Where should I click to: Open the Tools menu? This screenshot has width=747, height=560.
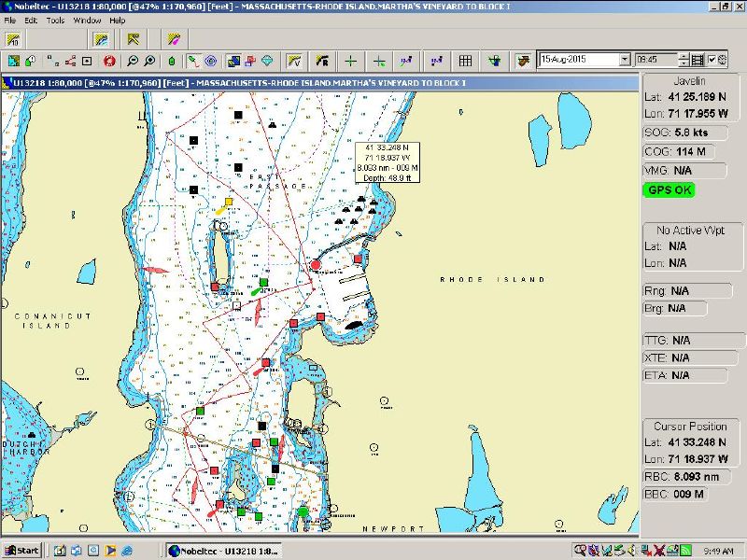55,20
